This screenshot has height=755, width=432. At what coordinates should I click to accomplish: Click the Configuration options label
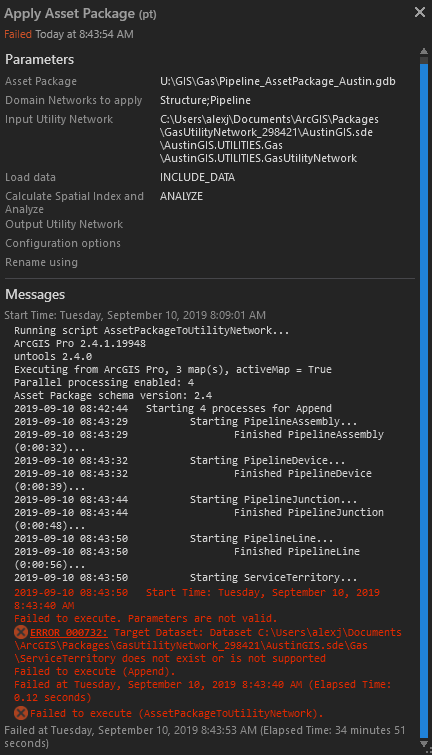[63, 243]
